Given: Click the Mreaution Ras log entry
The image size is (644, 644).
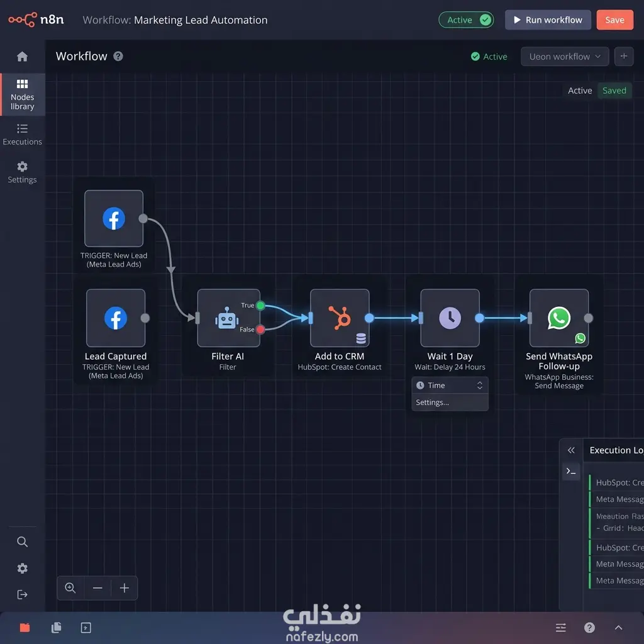Looking at the screenshot, I should (616, 523).
